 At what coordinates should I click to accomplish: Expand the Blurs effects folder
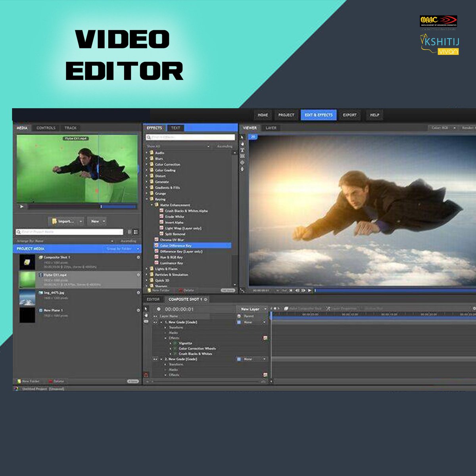(147, 159)
